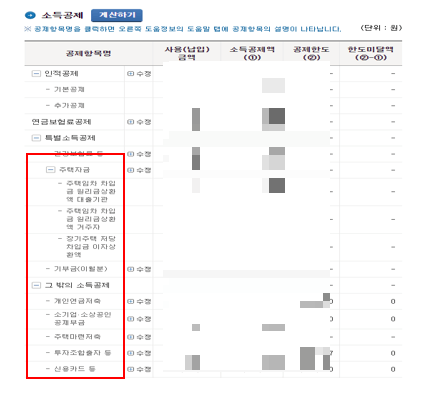Open 수정 for 소기업·소상공인 공제부금 row

pyautogui.click(x=139, y=319)
